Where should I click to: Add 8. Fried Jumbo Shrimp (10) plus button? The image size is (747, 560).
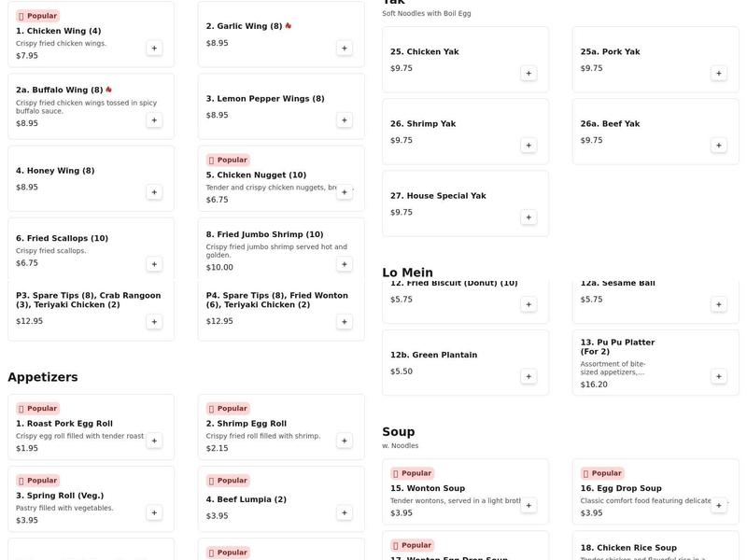344,264
